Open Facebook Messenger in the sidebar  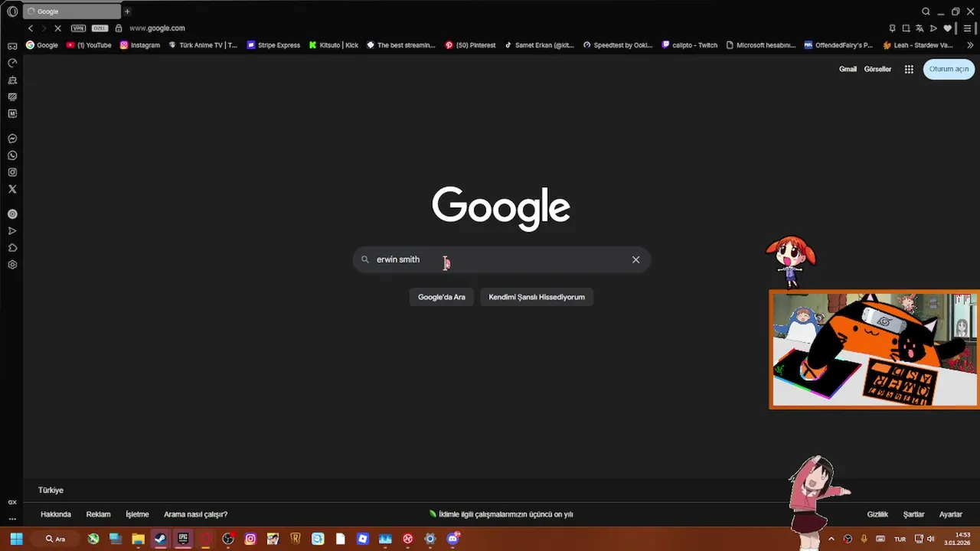point(12,139)
